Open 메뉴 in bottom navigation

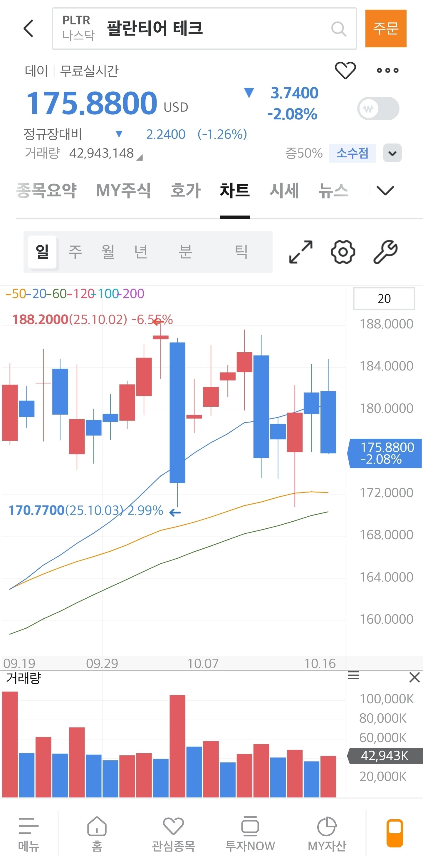click(29, 834)
